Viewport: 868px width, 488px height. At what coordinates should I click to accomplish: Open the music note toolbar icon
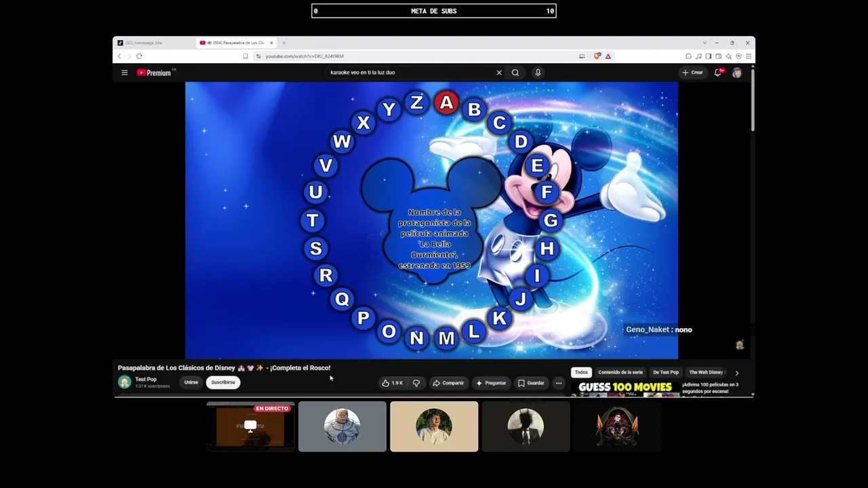click(698, 56)
